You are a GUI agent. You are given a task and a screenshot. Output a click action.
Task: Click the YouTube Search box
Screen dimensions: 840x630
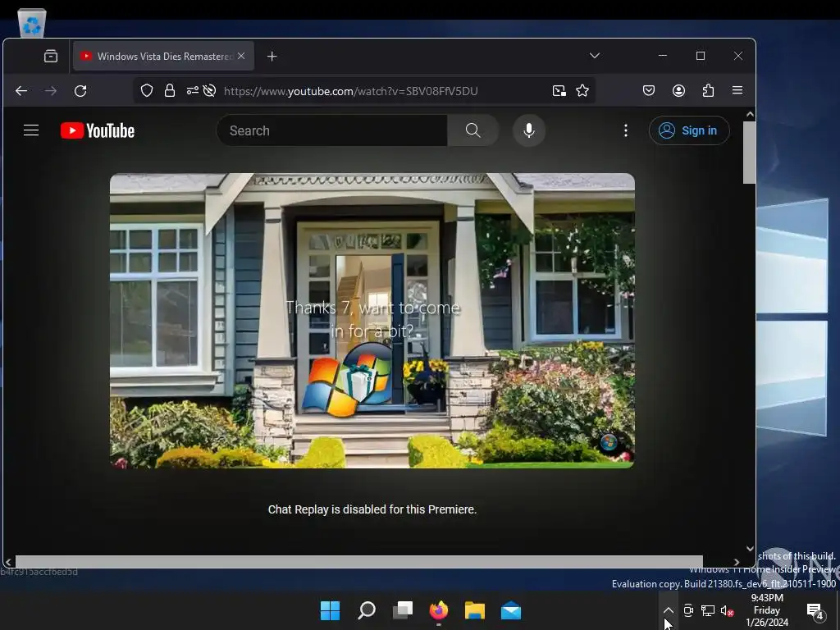[332, 130]
